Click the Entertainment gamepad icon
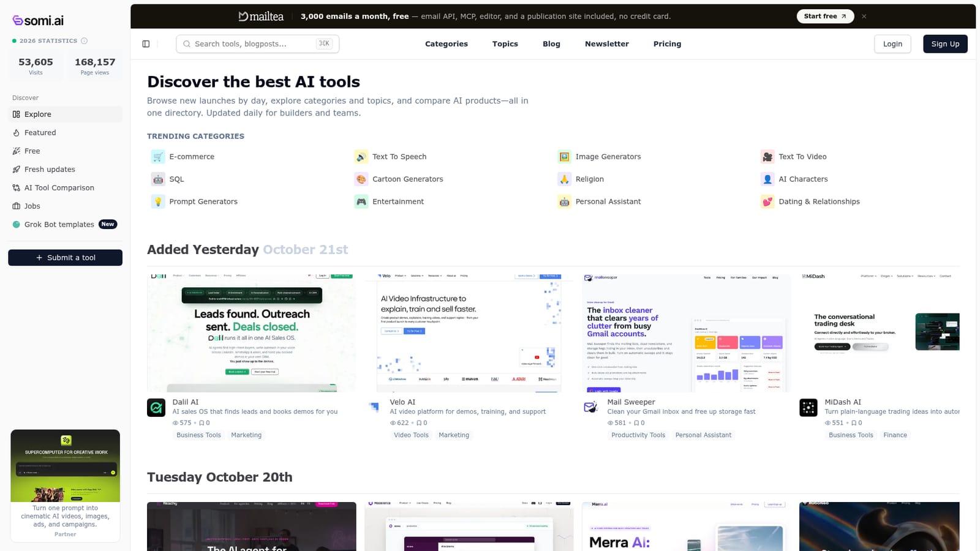Viewport: 980px width, 551px height. [361, 201]
